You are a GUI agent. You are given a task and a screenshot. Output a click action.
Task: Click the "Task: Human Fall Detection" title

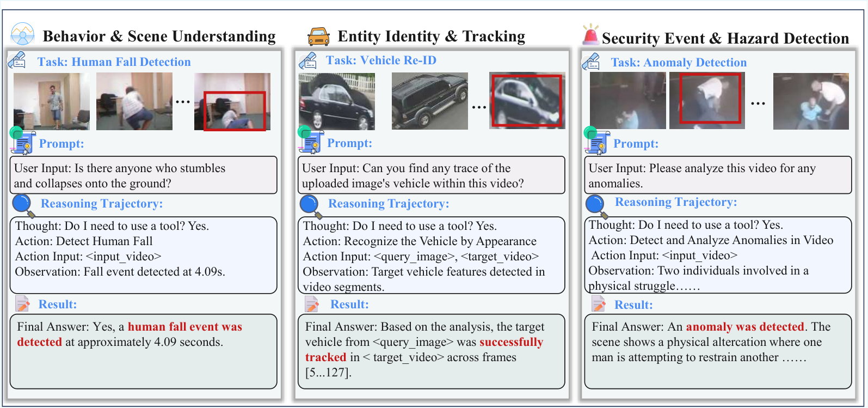[x=114, y=62]
